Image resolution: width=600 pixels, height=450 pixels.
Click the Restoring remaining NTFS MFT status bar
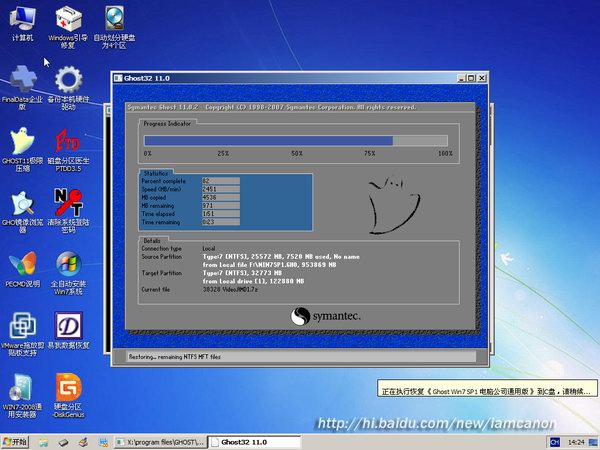[301, 357]
